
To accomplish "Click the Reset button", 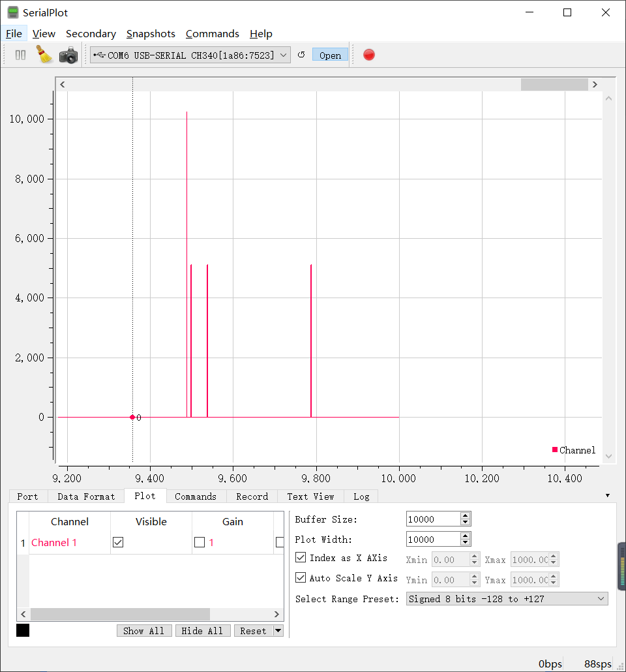I will click(x=253, y=630).
